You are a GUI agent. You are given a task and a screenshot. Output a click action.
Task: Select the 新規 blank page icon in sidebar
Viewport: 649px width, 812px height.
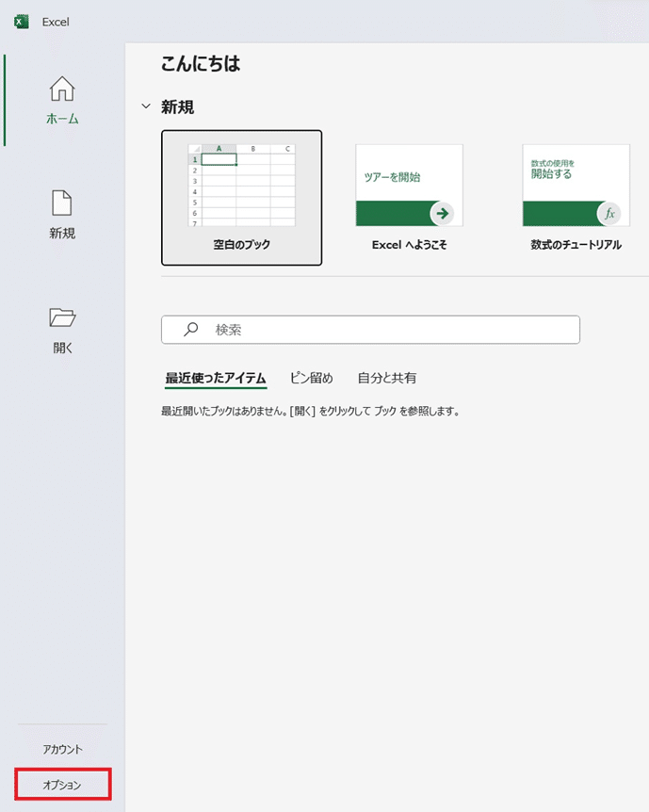(61, 203)
